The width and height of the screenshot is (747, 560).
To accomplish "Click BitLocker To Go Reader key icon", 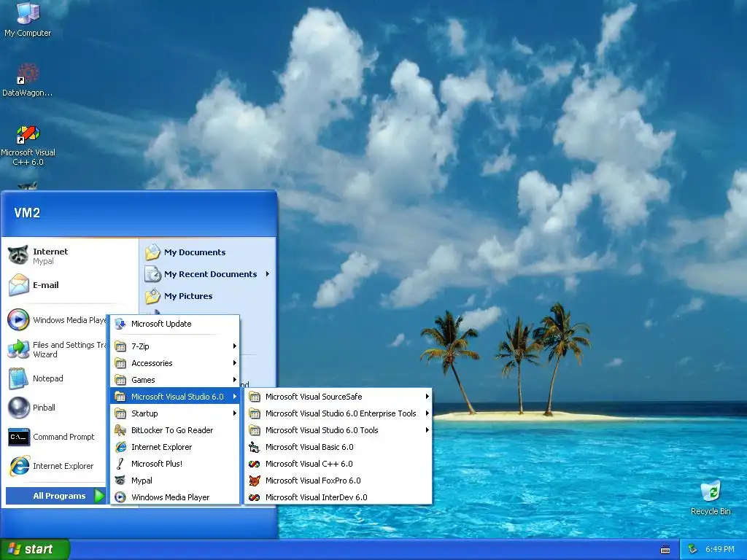I will [120, 430].
